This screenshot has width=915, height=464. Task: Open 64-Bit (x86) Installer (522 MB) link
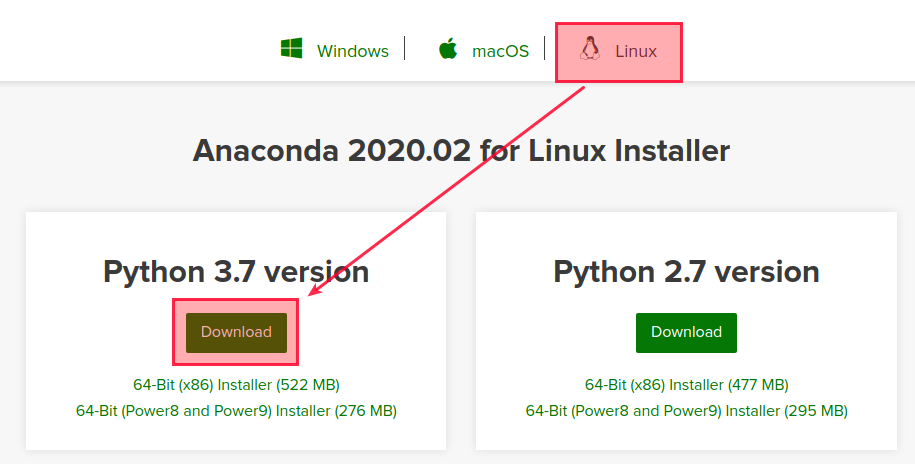[236, 385]
